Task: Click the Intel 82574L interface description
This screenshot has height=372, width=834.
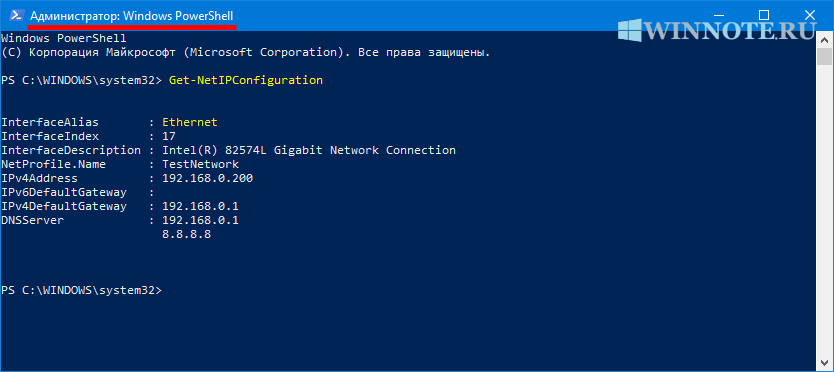Action: 309,150
